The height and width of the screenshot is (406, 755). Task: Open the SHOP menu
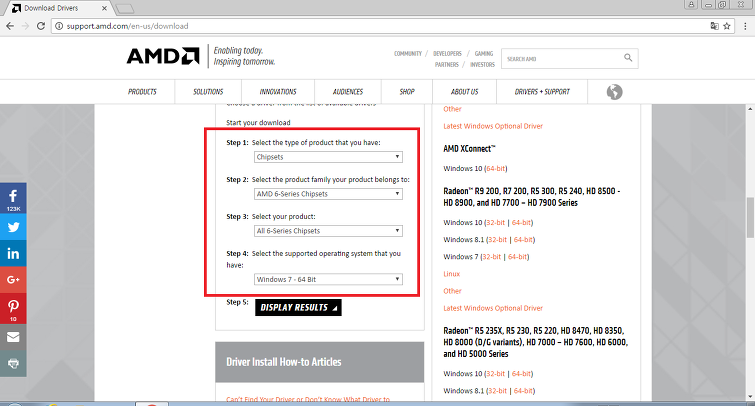(407, 92)
